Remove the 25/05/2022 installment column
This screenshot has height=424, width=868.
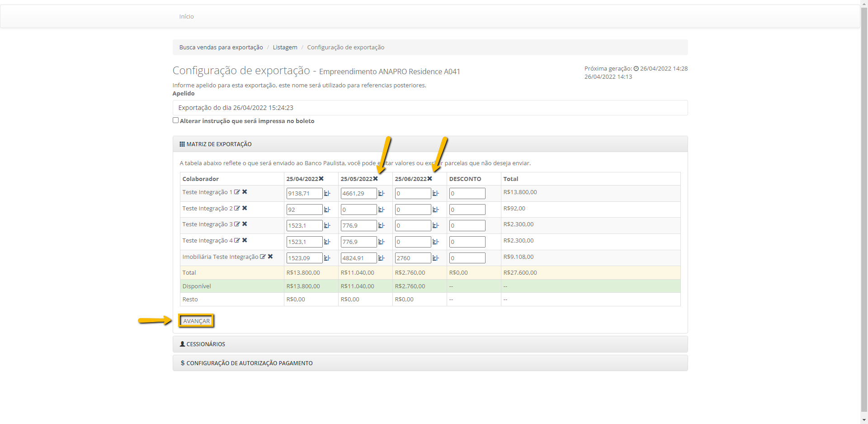[376, 179]
